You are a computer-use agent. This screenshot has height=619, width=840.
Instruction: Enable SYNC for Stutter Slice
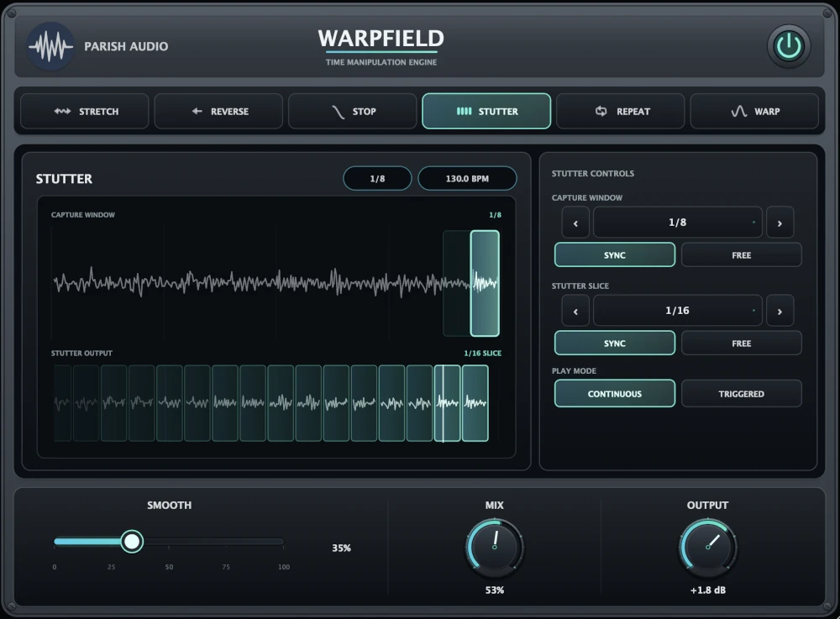click(x=615, y=344)
